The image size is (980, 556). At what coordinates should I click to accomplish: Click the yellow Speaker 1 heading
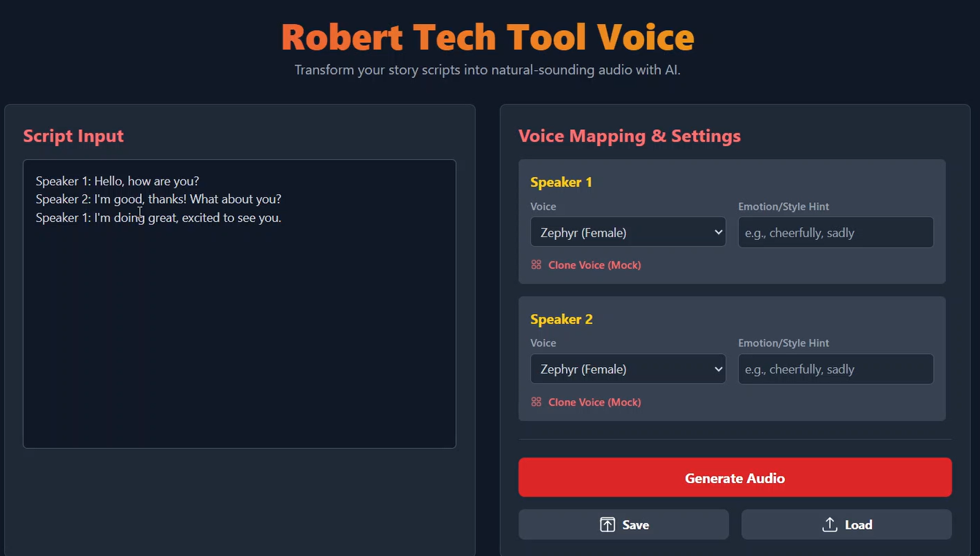561,182
